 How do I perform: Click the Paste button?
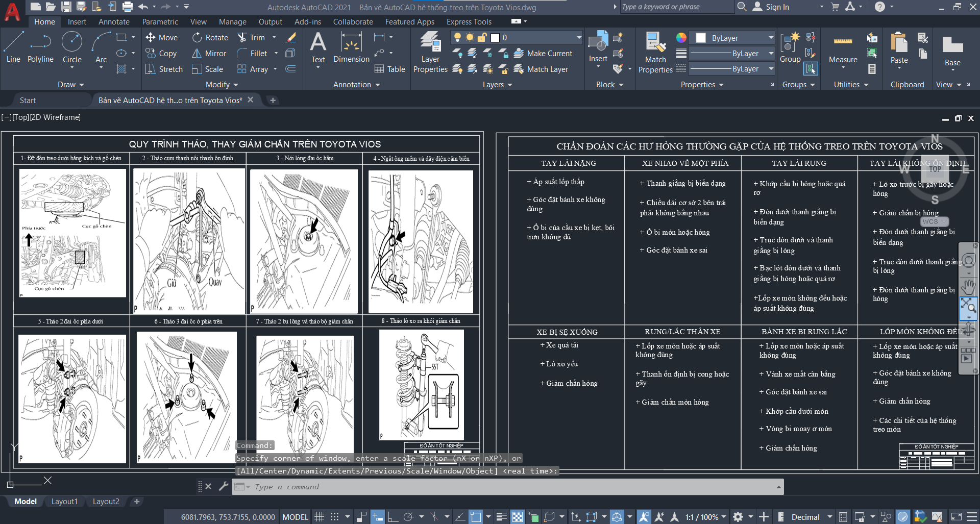pos(899,47)
